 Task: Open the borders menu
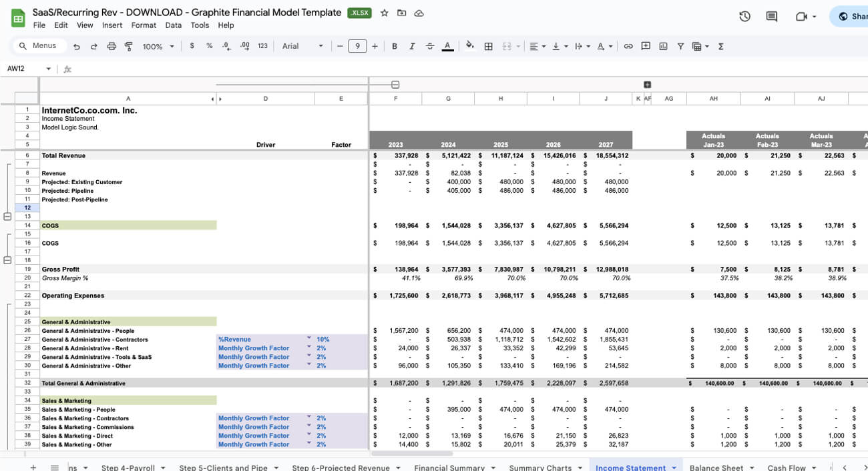click(488, 46)
